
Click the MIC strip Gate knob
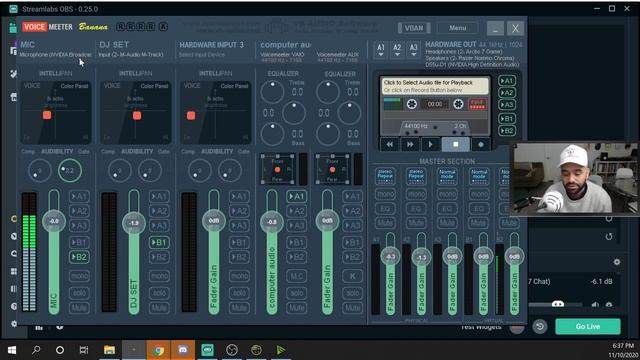click(70, 171)
